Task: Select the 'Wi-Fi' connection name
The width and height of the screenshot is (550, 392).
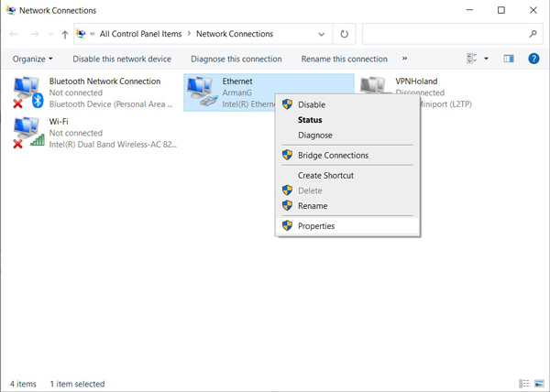Action: tap(59, 122)
